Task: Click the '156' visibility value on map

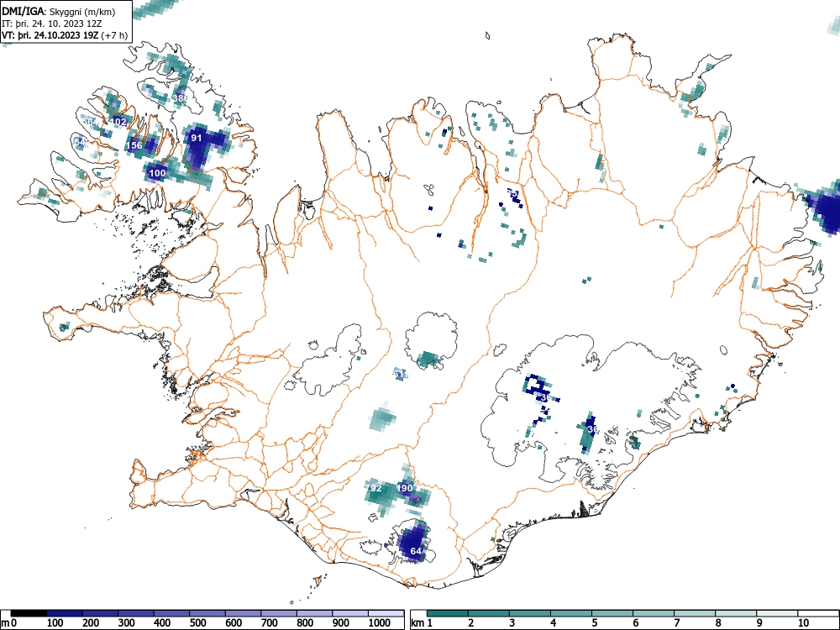Action: coord(134,145)
